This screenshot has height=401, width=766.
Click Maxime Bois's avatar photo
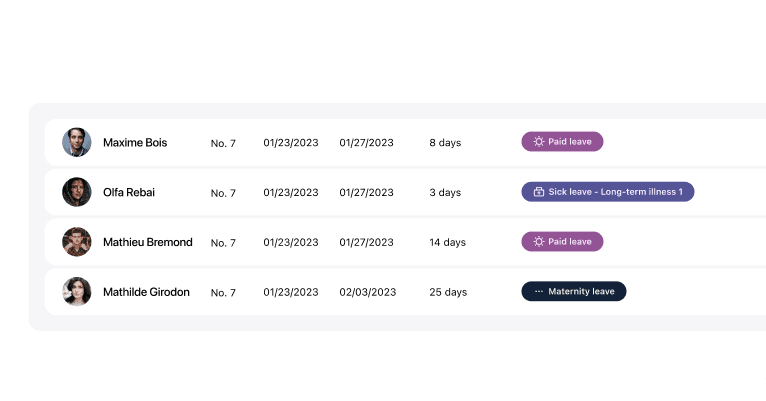(x=77, y=142)
